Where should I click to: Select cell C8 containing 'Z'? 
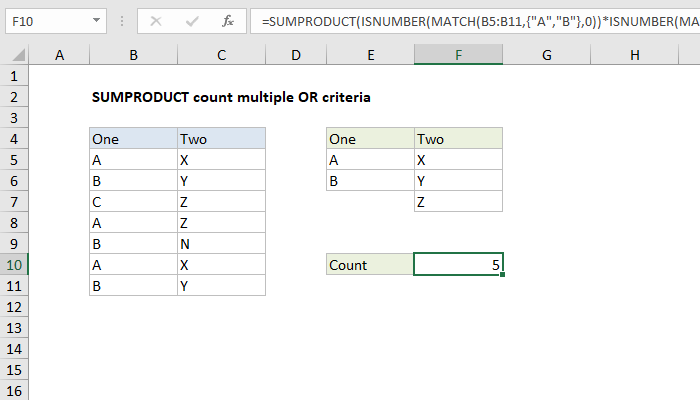221,223
